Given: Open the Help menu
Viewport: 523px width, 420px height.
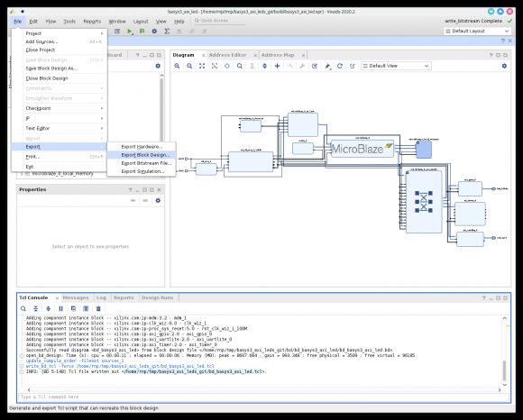Looking at the screenshot, I should pos(179,22).
